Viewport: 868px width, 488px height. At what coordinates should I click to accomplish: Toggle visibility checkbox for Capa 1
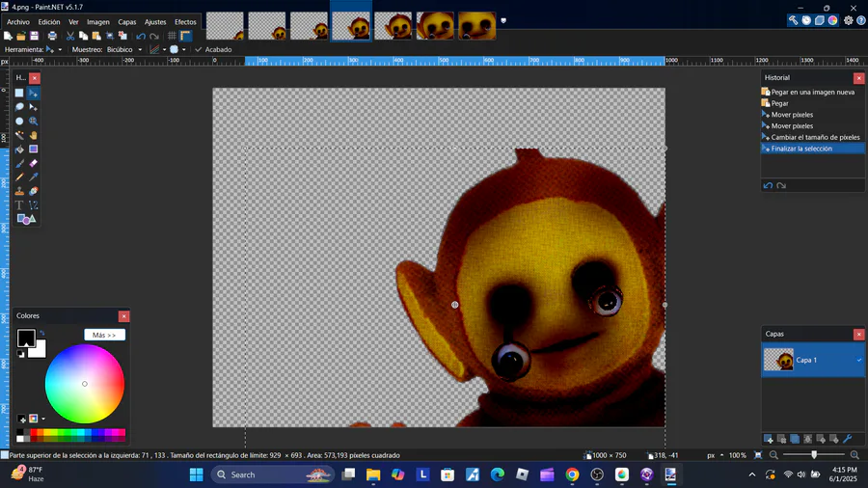(859, 360)
